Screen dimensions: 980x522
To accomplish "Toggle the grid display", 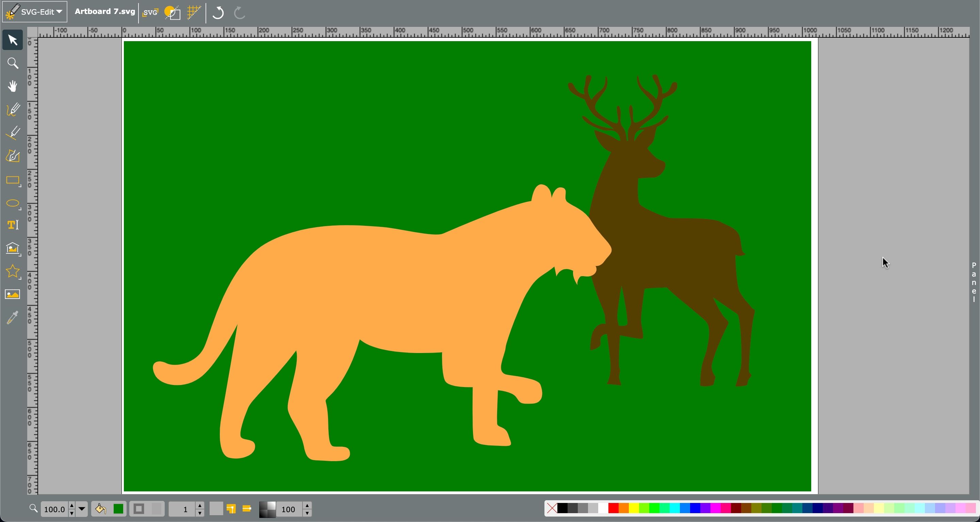I will pyautogui.click(x=194, y=13).
